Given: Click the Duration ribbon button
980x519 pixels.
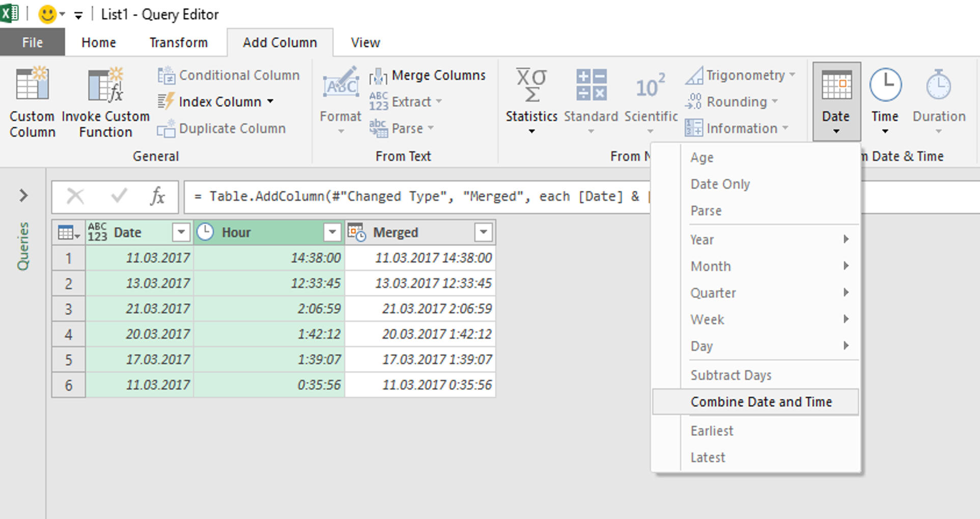Looking at the screenshot, I should [x=939, y=101].
